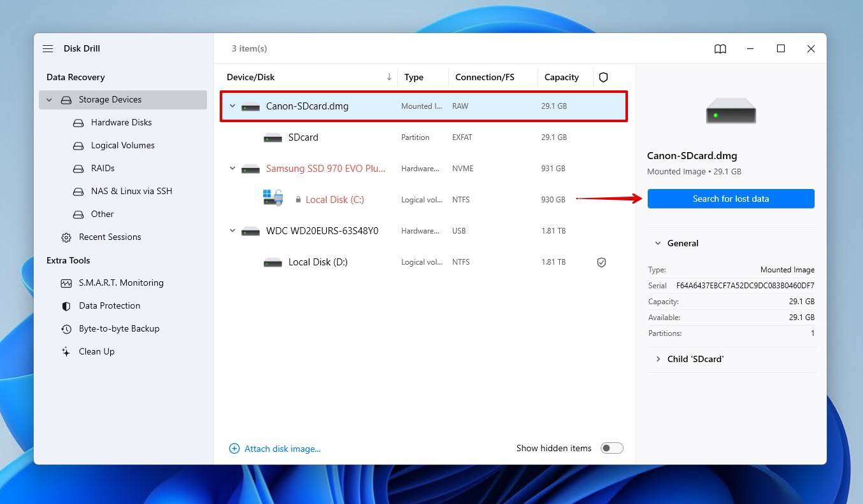The height and width of the screenshot is (504, 863).
Task: Open Logical Volumes category
Action: pos(123,145)
